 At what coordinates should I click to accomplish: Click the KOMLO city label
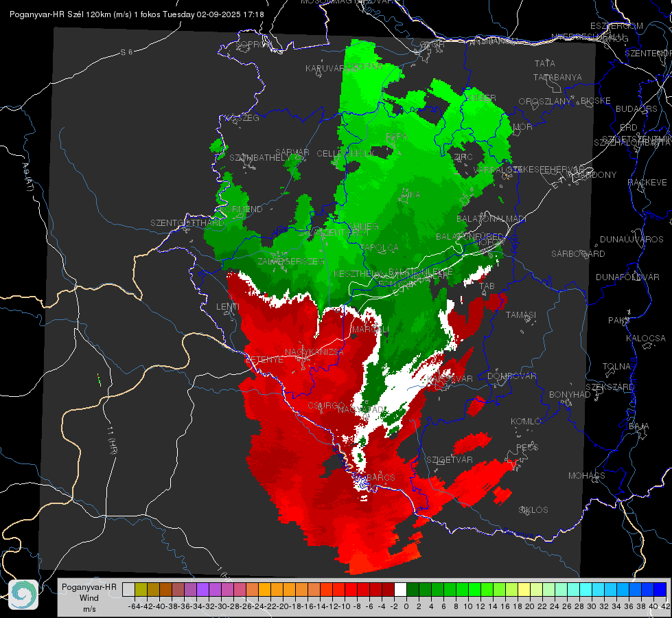pyautogui.click(x=526, y=422)
